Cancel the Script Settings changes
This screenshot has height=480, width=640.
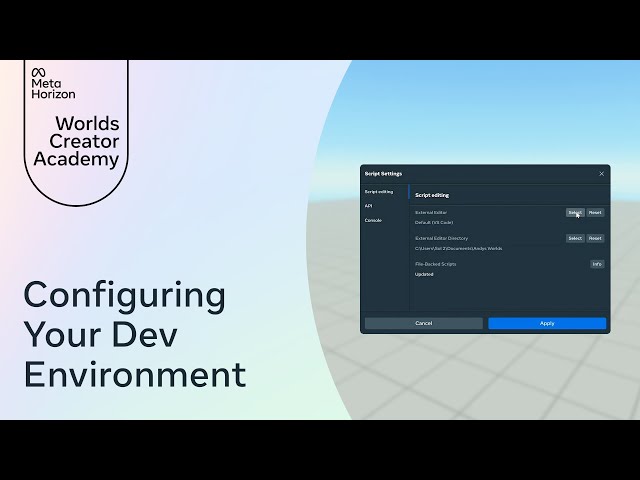424,323
